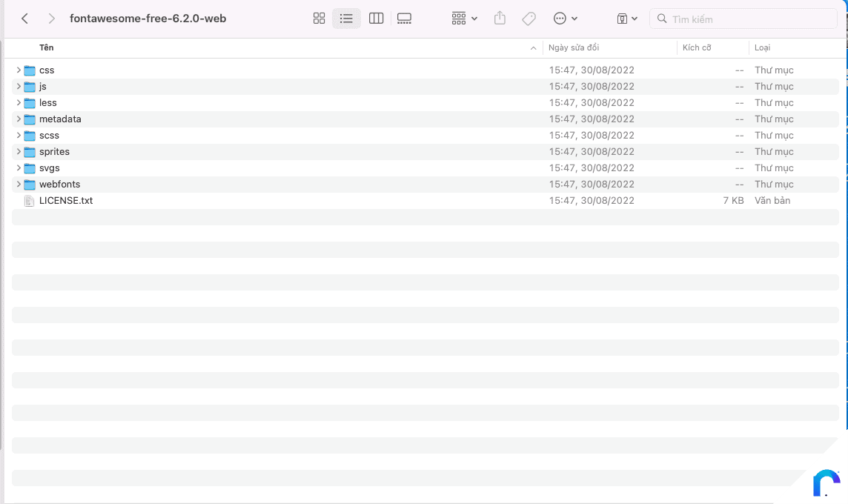Screen dimensions: 848x504
Task: Select the metadata folder name
Action: click(60, 119)
